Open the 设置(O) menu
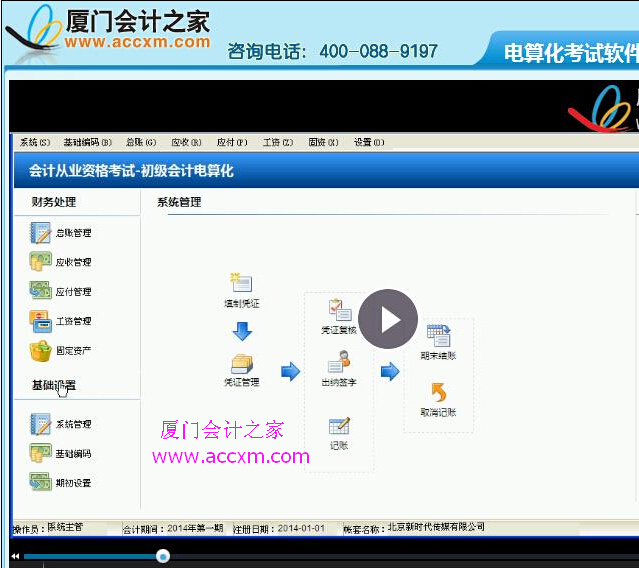639x568 pixels. pyautogui.click(x=369, y=142)
